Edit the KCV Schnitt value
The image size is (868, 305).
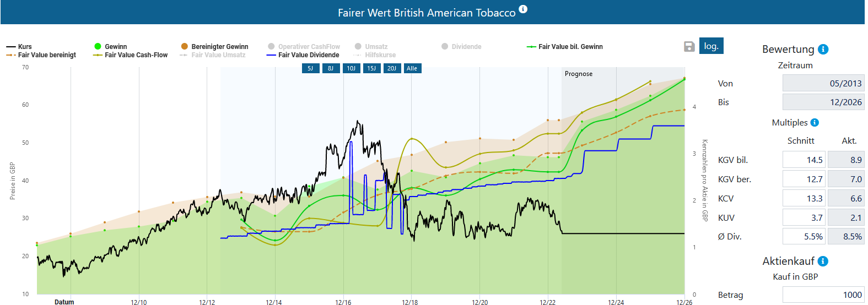click(804, 198)
